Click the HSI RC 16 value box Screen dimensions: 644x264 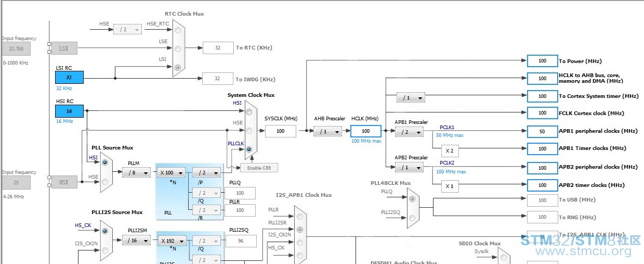69,111
